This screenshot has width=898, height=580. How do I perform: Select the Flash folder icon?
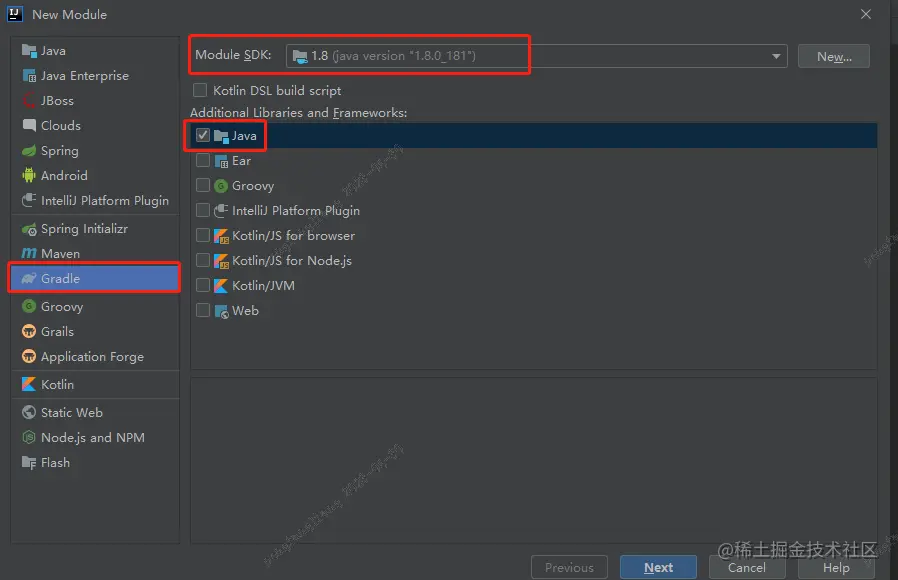pos(29,463)
